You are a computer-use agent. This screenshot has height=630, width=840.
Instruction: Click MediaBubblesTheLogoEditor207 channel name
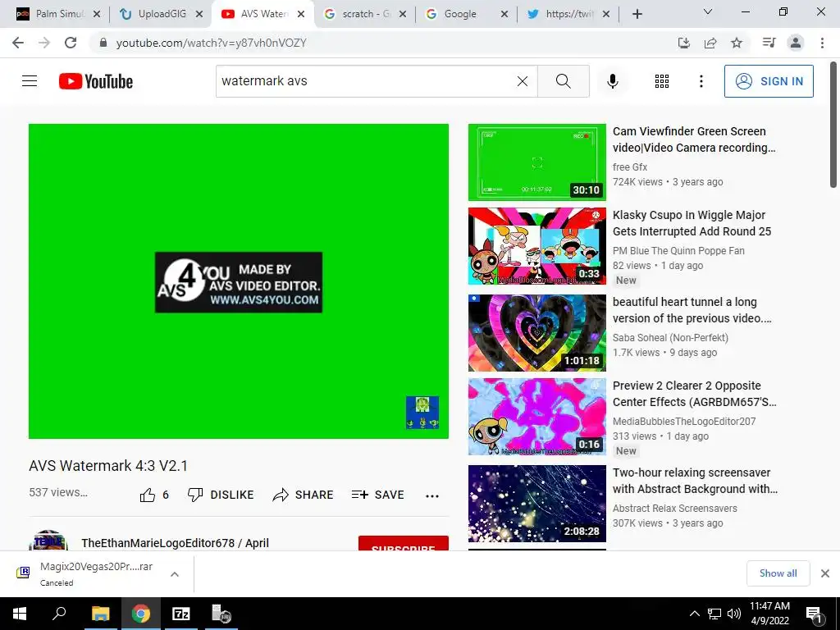pyautogui.click(x=684, y=421)
